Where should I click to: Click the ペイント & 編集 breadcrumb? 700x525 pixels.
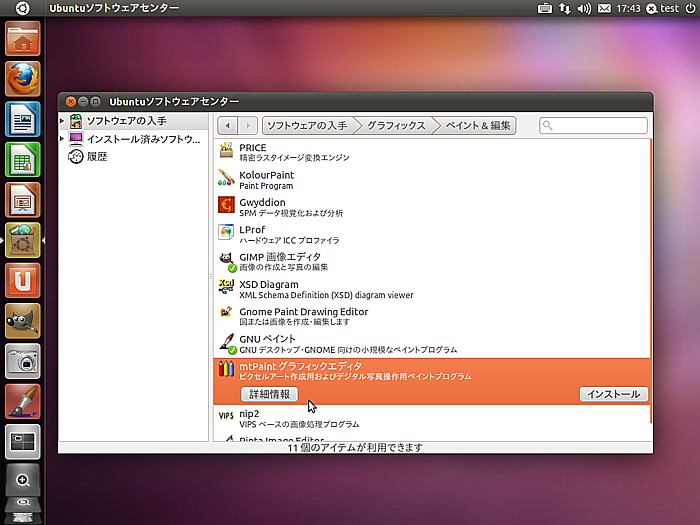[478, 125]
